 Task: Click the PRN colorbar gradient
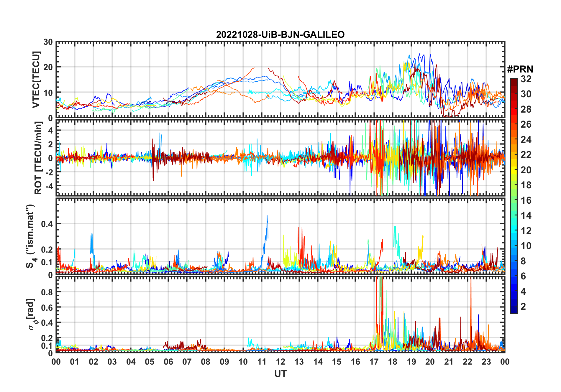pos(514,196)
